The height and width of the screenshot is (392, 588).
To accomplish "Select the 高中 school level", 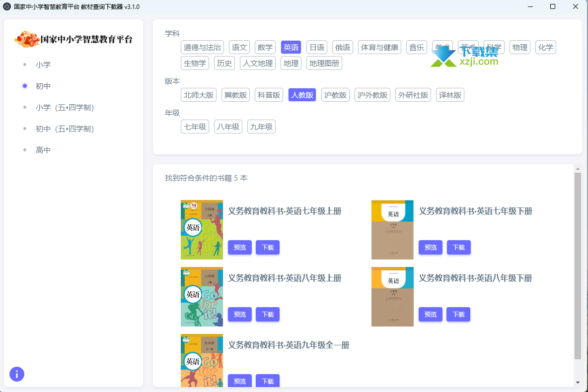I will click(x=43, y=150).
